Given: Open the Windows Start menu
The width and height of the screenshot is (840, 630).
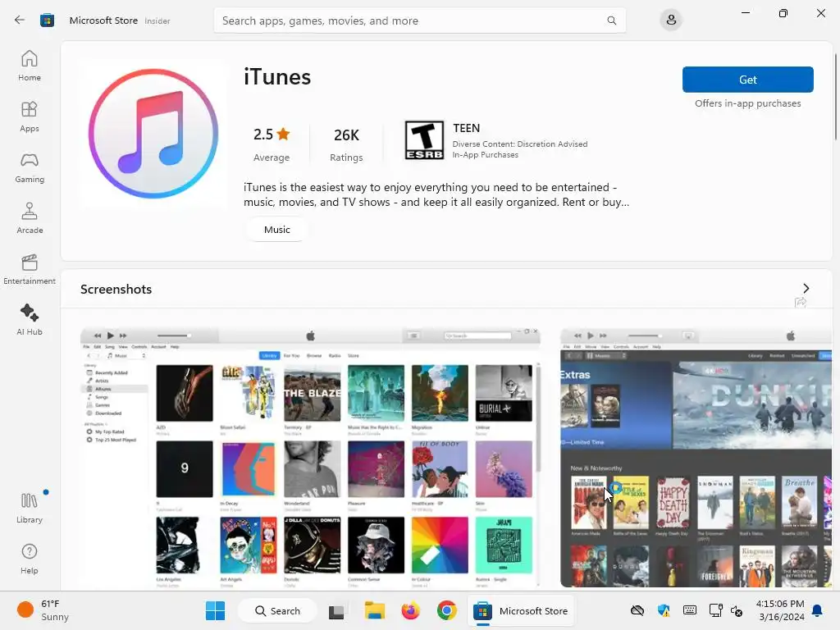Looking at the screenshot, I should coord(216,610).
